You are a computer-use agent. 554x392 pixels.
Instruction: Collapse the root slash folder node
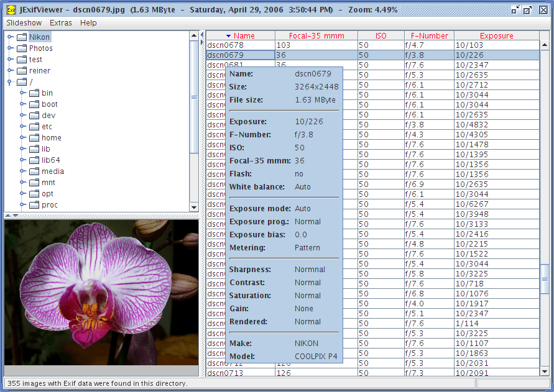pos(10,82)
